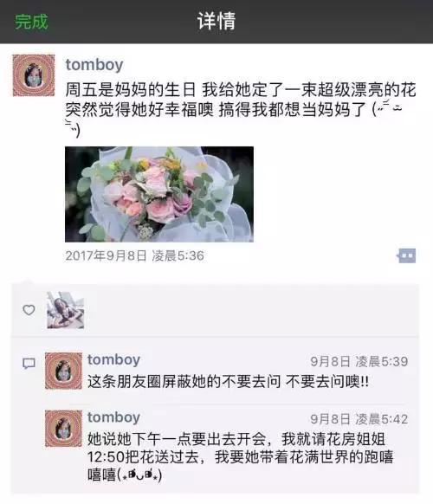The image size is (433, 504).
Task: Open tomboy username link above post text
Action: coord(94,65)
